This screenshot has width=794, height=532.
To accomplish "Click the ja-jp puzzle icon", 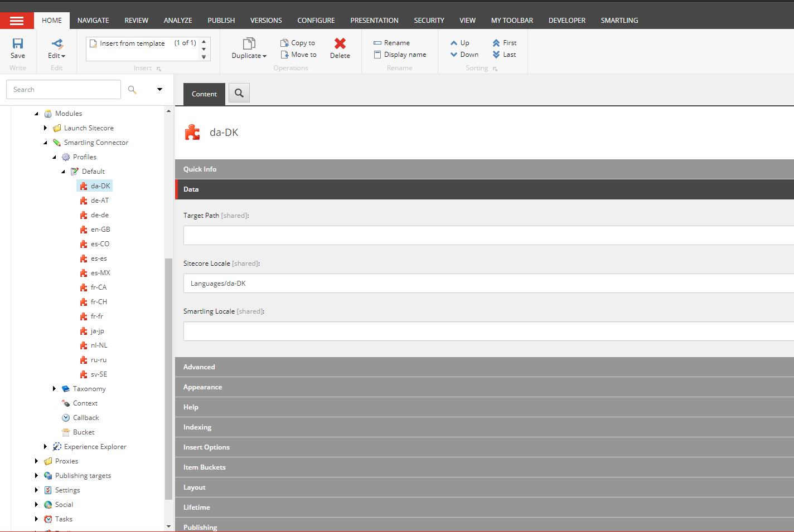I will tap(84, 331).
